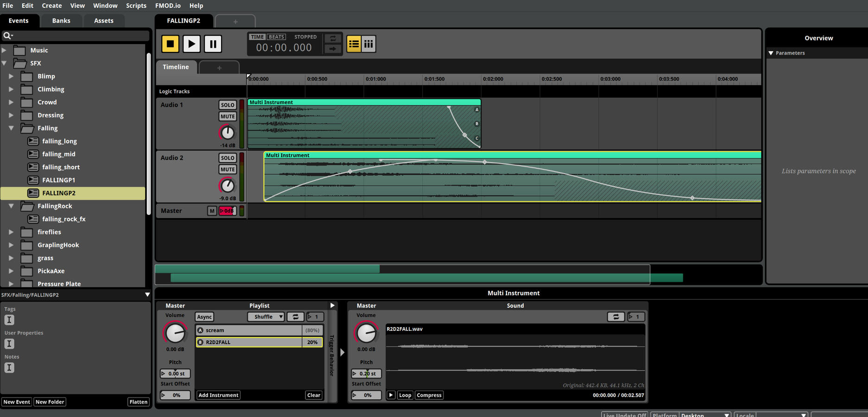Enable looping on the playlist repeat icon
Viewport: 868px width, 417px height.
point(296,316)
